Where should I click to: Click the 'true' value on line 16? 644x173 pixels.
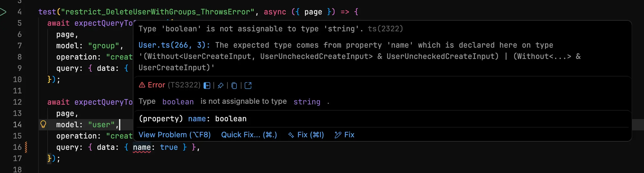pos(169,147)
